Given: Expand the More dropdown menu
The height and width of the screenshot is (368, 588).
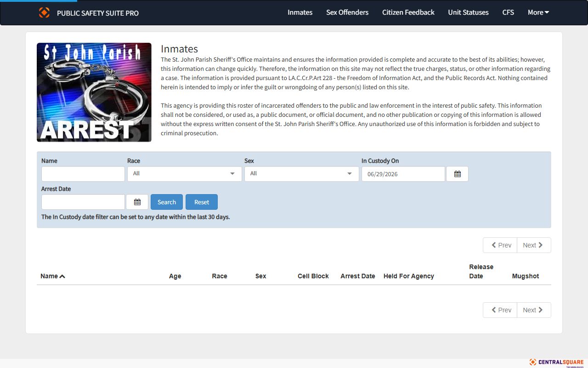Looking at the screenshot, I should pos(538,12).
